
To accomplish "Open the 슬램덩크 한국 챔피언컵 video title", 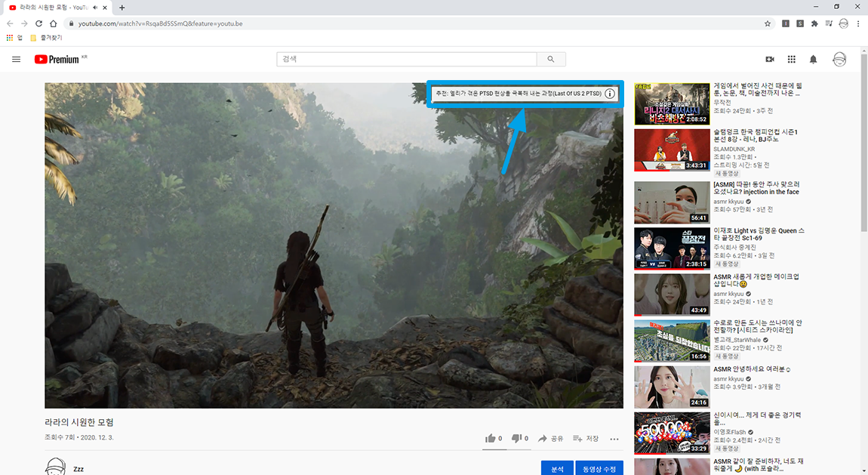I will (x=755, y=136).
